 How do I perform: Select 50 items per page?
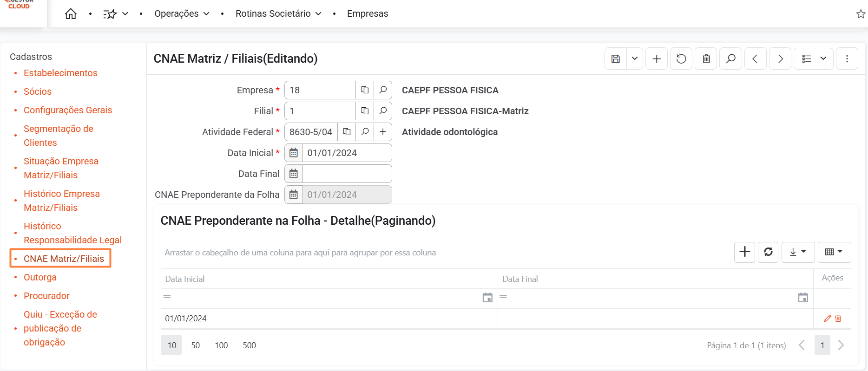coord(196,345)
